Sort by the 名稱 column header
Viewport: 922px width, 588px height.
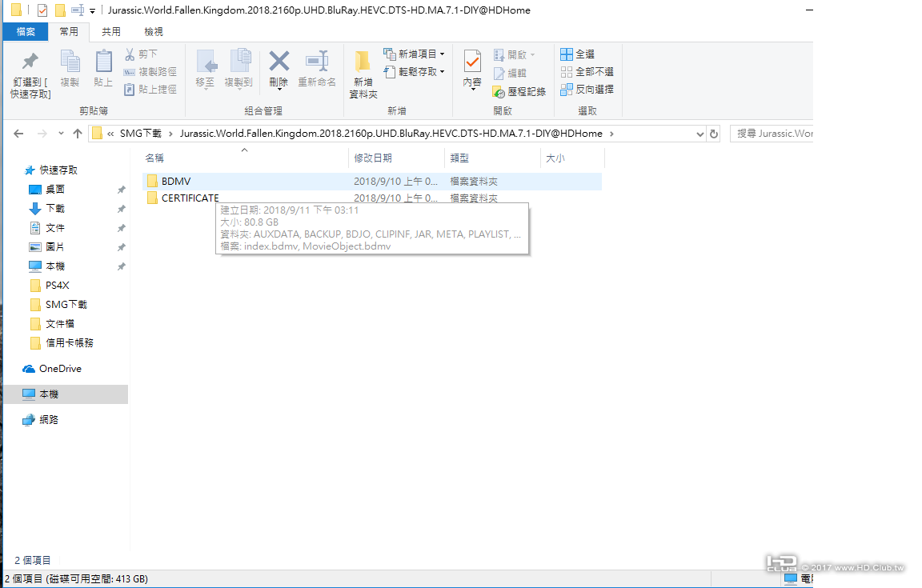154,158
